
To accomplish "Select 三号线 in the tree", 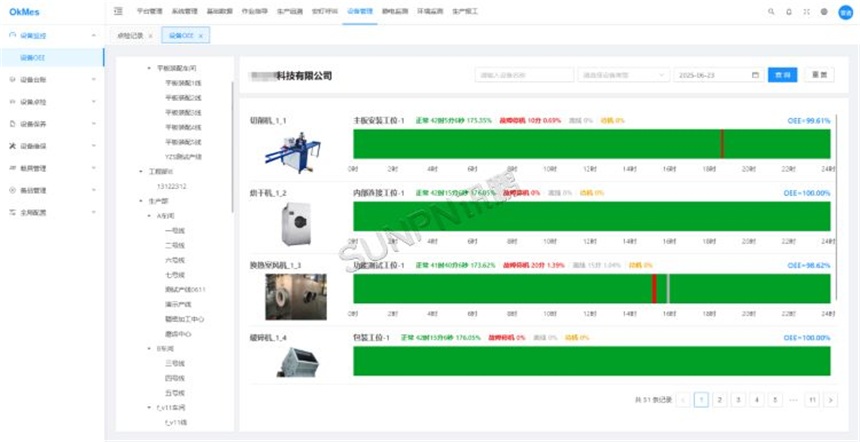I will pyautogui.click(x=174, y=364).
